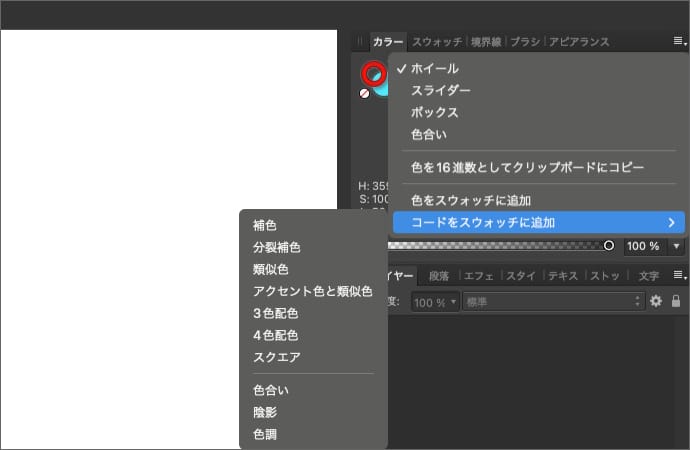Viewport: 690px width, 450px height.
Task: Switch to the スウォッチ tab
Action: 436,42
